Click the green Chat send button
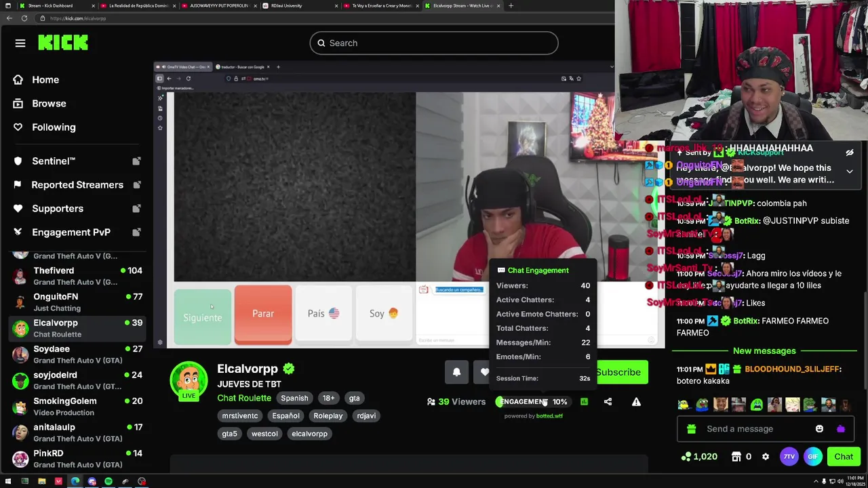This screenshot has height=488, width=868. (x=844, y=457)
